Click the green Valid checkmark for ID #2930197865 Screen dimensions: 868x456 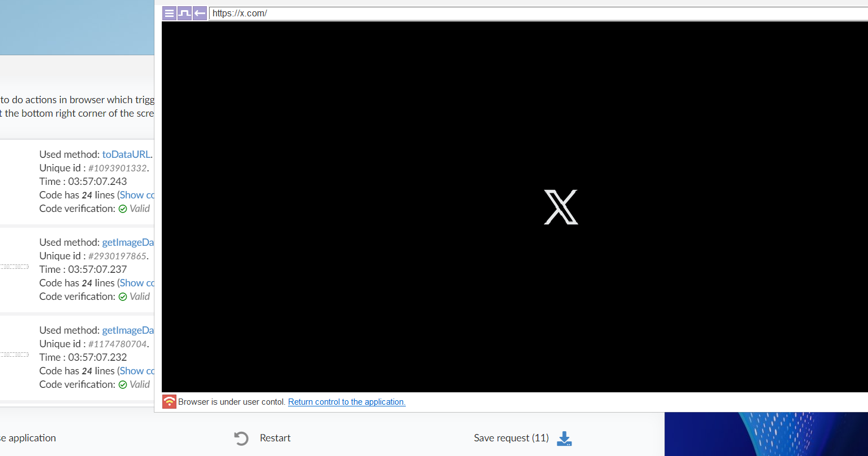coord(122,296)
